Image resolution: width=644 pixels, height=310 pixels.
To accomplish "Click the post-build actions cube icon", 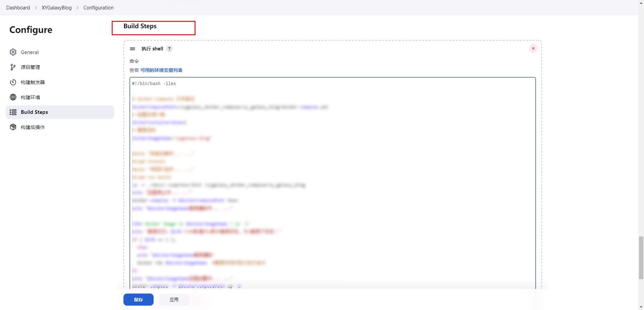I will click(x=13, y=127).
